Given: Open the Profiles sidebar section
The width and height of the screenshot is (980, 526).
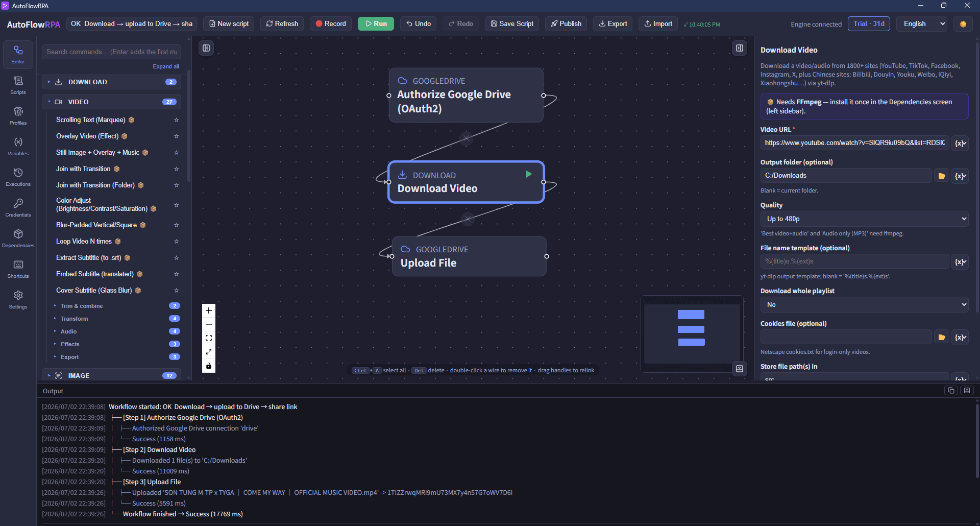Looking at the screenshot, I should (x=18, y=115).
